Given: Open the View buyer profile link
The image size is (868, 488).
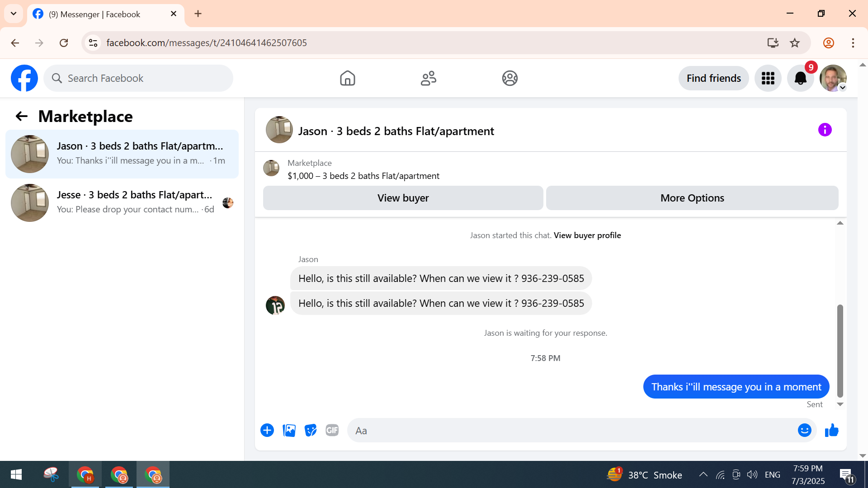Looking at the screenshot, I should click(x=587, y=235).
